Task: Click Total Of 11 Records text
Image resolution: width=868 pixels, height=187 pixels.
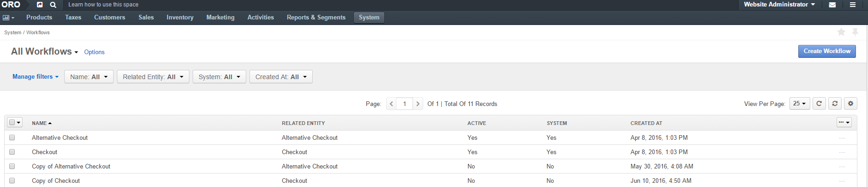Action: point(471,104)
